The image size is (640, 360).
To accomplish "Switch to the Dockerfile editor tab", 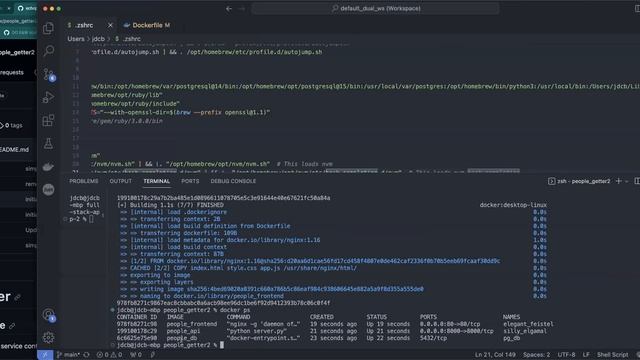I will (147, 25).
